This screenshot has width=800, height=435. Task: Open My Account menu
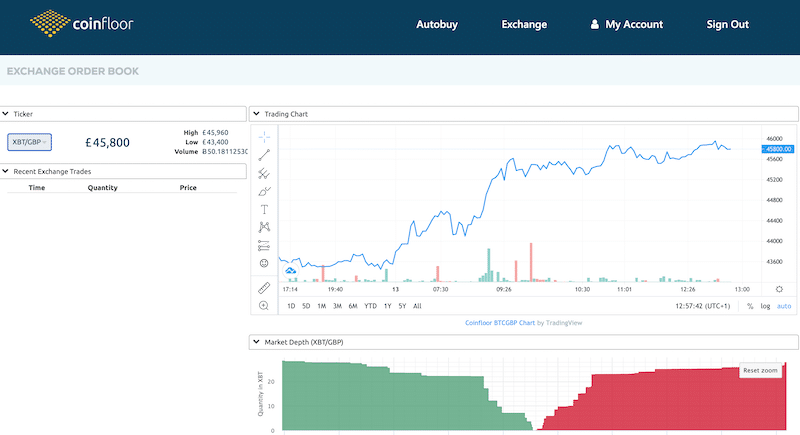(634, 24)
